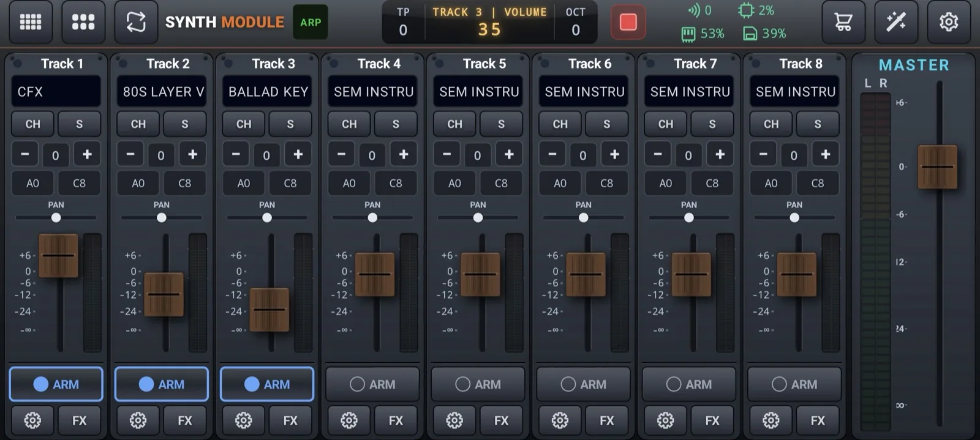Open Track 3 settings gear
The width and height of the screenshot is (980, 440).
pyautogui.click(x=243, y=420)
